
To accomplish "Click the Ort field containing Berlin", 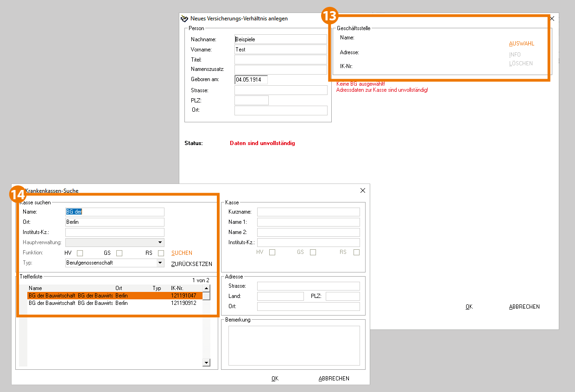I will coord(114,222).
